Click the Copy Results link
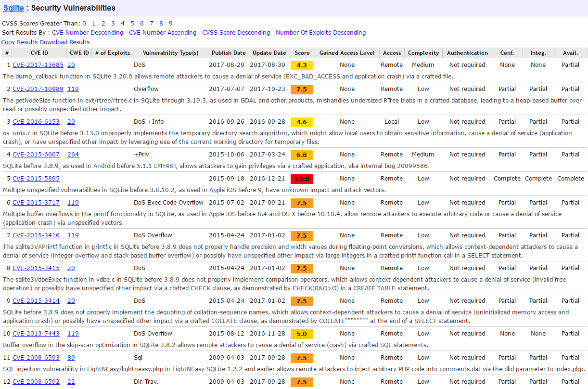This screenshot has height=389, width=588. coord(19,42)
